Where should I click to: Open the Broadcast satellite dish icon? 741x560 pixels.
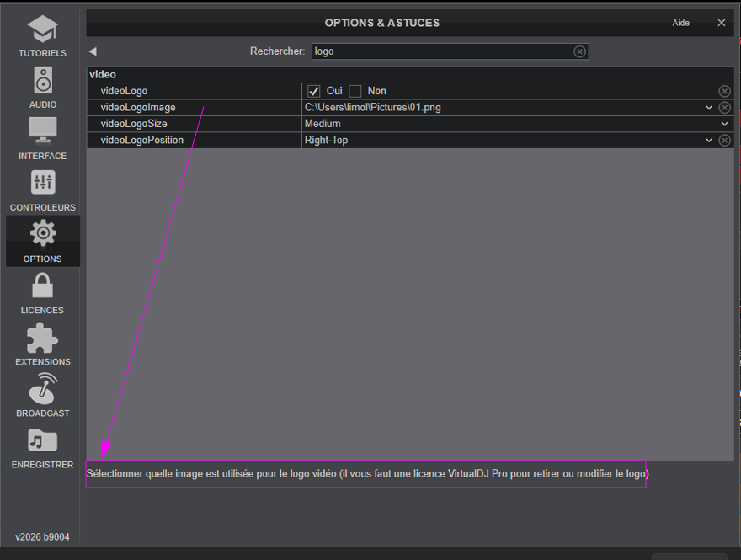[43, 389]
